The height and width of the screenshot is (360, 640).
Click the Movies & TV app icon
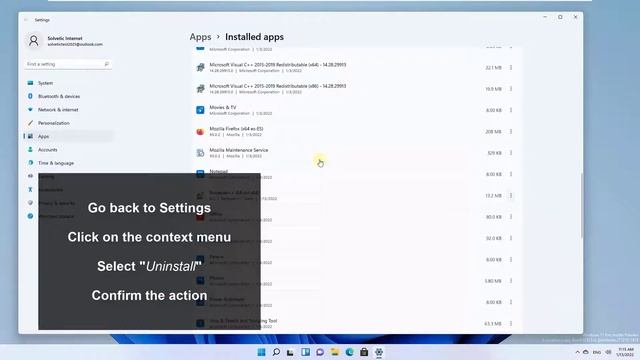(200, 110)
